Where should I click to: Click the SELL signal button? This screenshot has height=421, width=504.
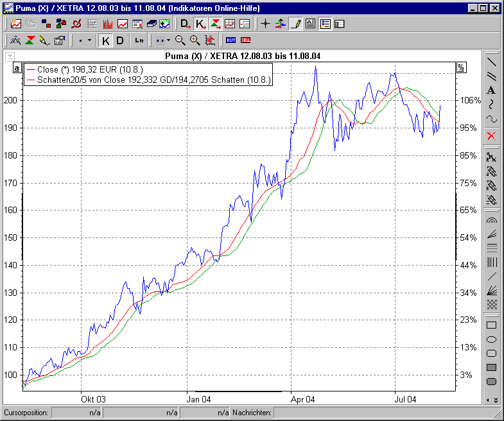(245, 40)
